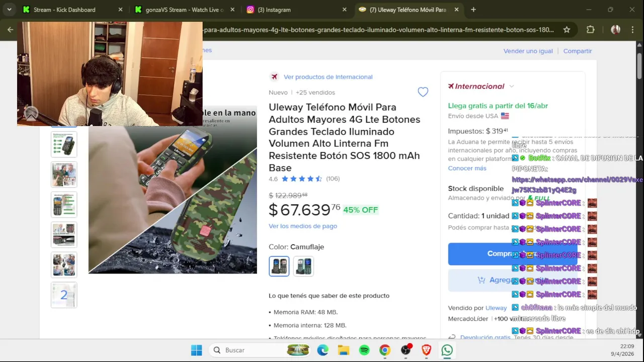
Task: Open Spotify from the taskbar
Action: click(364, 350)
